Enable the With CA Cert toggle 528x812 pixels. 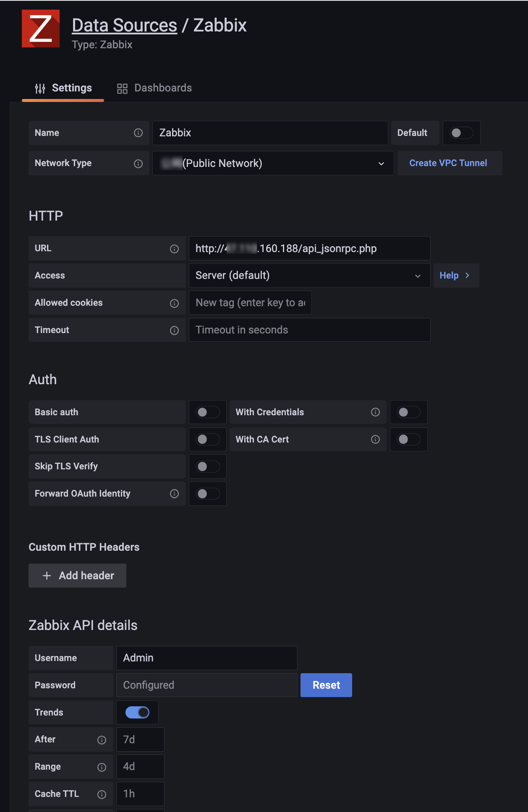(x=409, y=439)
